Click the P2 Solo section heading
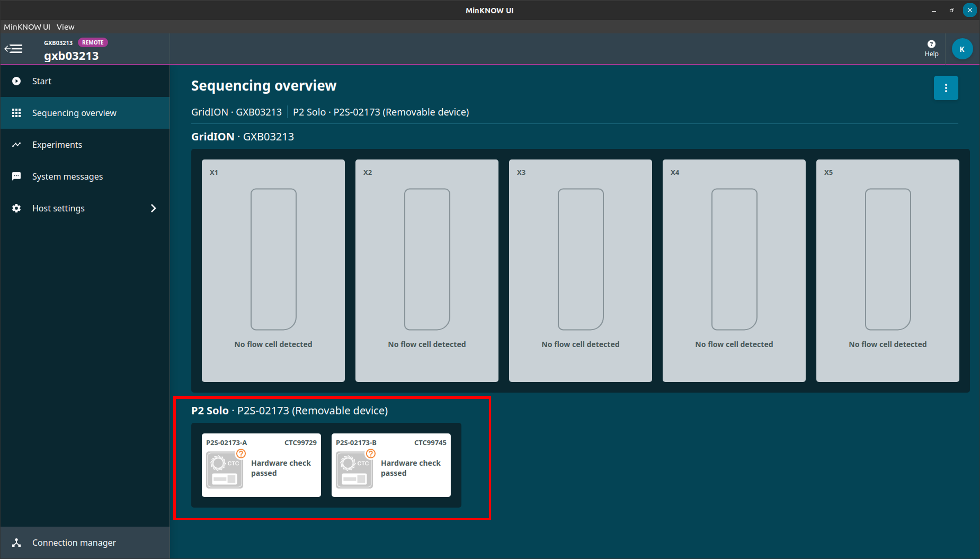 [x=289, y=410]
